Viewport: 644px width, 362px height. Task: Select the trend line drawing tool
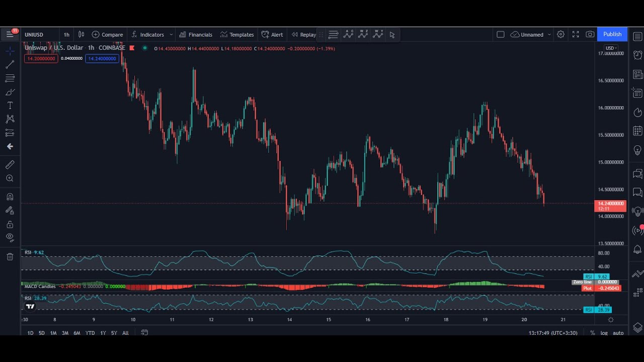[x=10, y=65]
